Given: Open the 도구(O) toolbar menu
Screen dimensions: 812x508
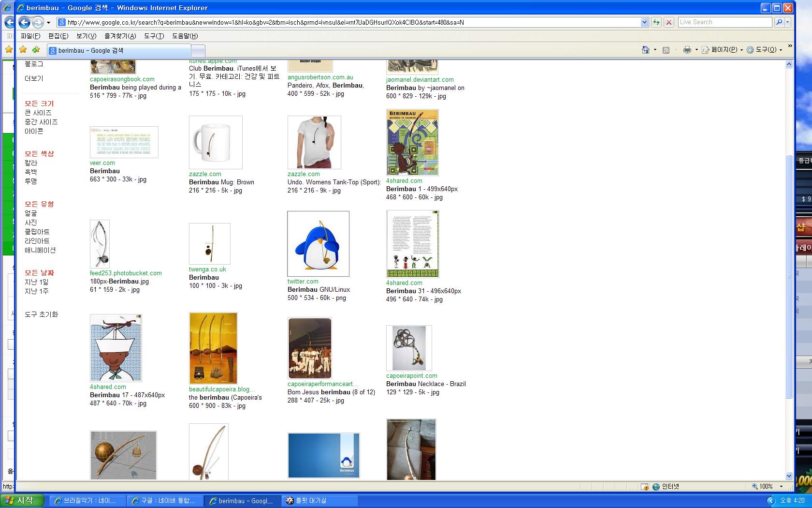Looking at the screenshot, I should [764, 50].
